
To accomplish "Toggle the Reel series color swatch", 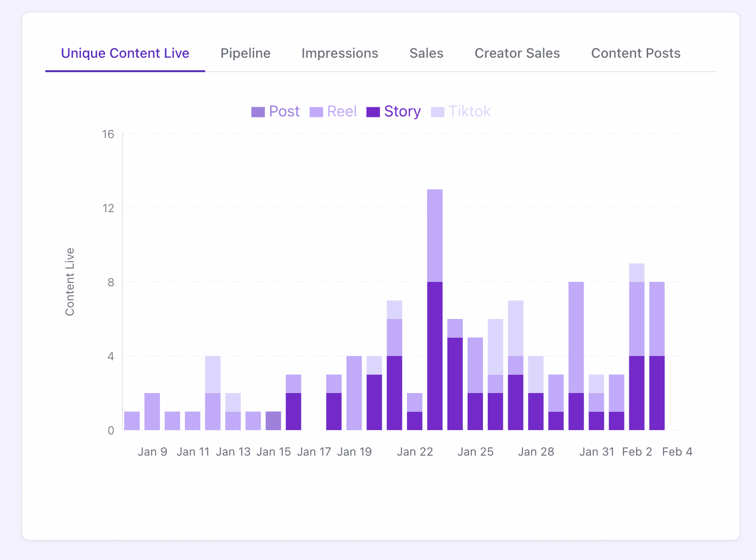I will (316, 112).
